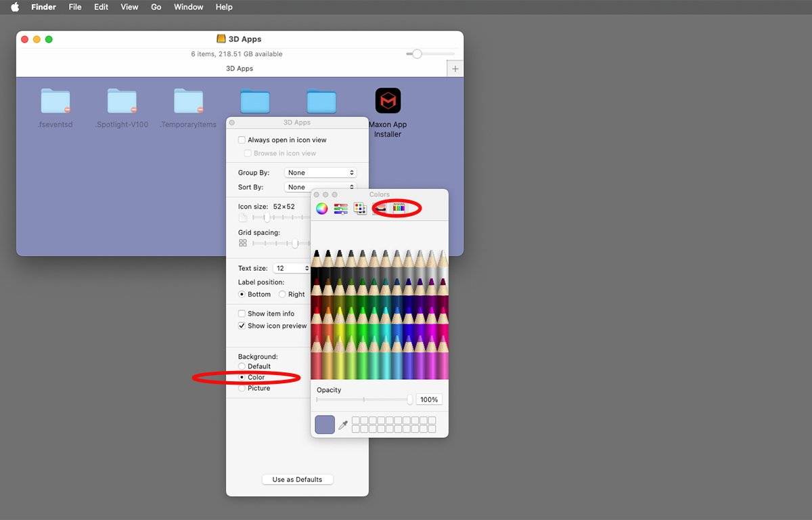Choose the pencils color picker mode

399,209
